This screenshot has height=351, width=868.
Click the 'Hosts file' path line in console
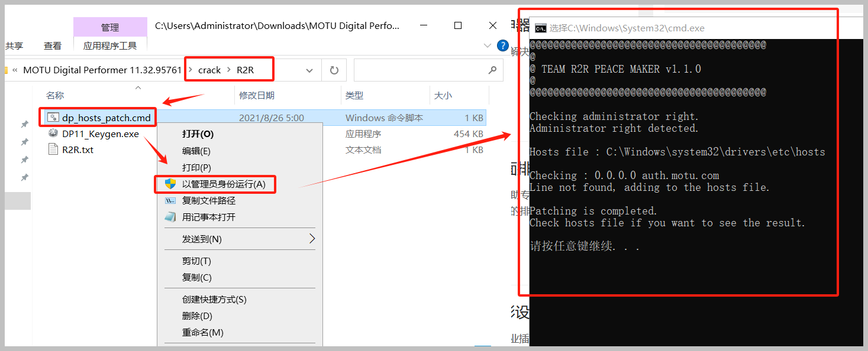677,152
